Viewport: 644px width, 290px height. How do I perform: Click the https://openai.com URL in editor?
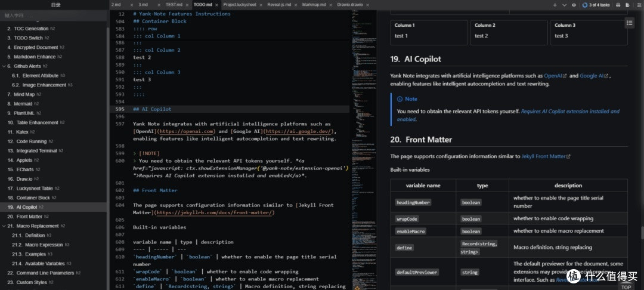pyautogui.click(x=187, y=131)
